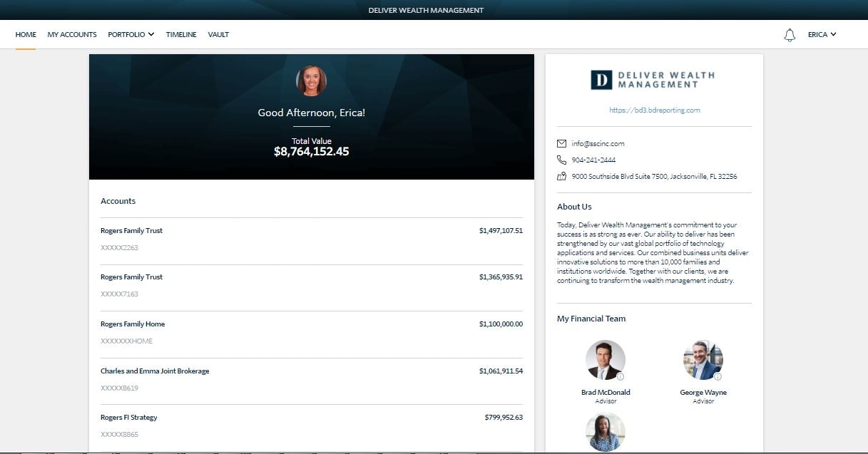
Task: Open Charles and Emma Joint Brokerage account
Action: [x=311, y=379]
